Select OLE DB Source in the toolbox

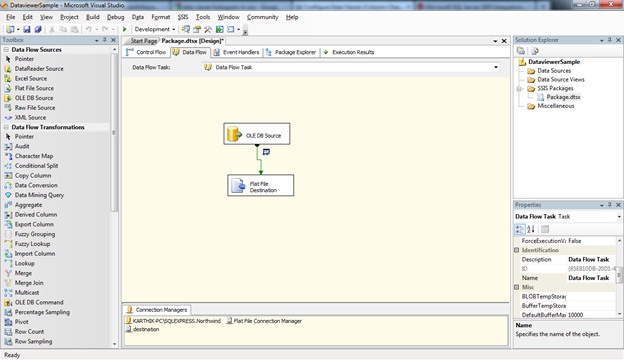34,98
